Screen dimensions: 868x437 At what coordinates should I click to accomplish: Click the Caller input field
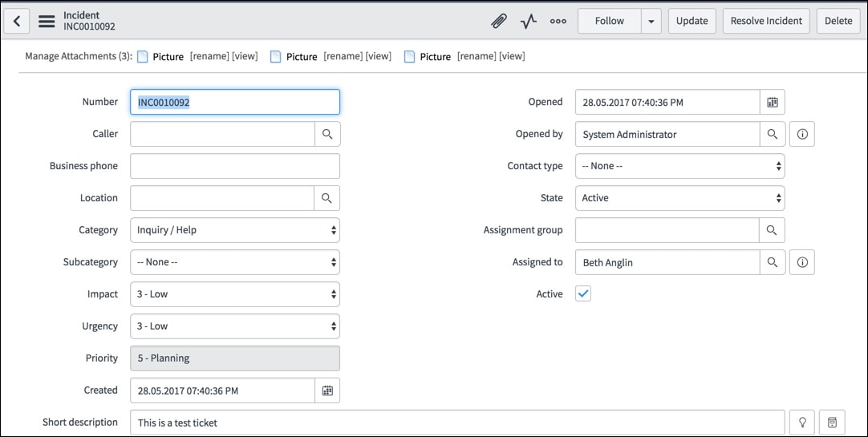(222, 134)
